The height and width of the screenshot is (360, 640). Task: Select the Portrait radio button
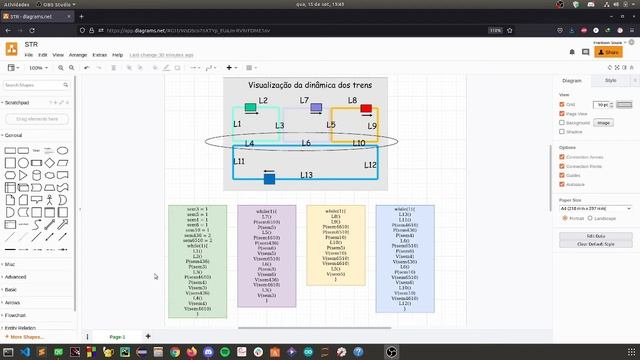[565, 218]
